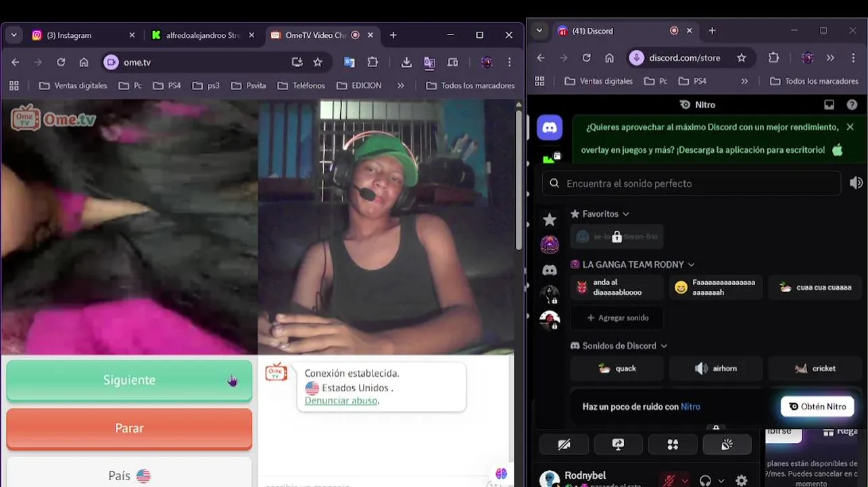Open the EDICION bookmark folder

359,86
